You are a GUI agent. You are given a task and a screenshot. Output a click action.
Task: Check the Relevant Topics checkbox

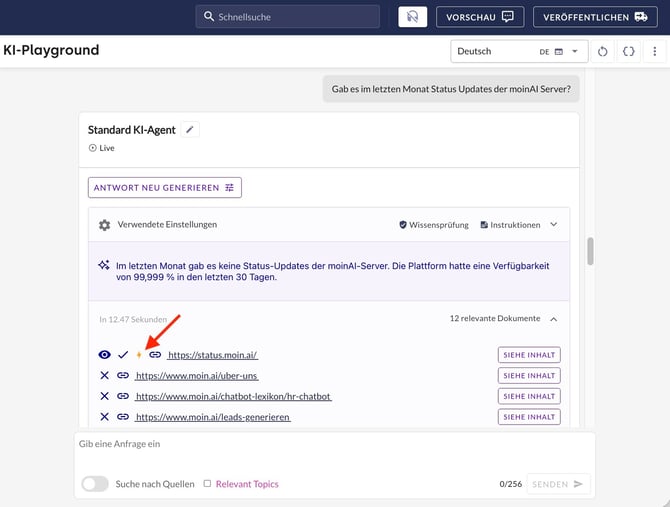pos(207,484)
